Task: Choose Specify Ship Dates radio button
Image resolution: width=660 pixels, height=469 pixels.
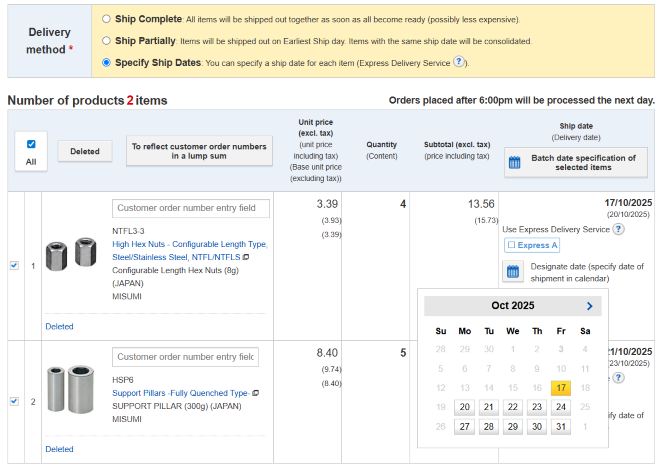Action: (x=107, y=63)
